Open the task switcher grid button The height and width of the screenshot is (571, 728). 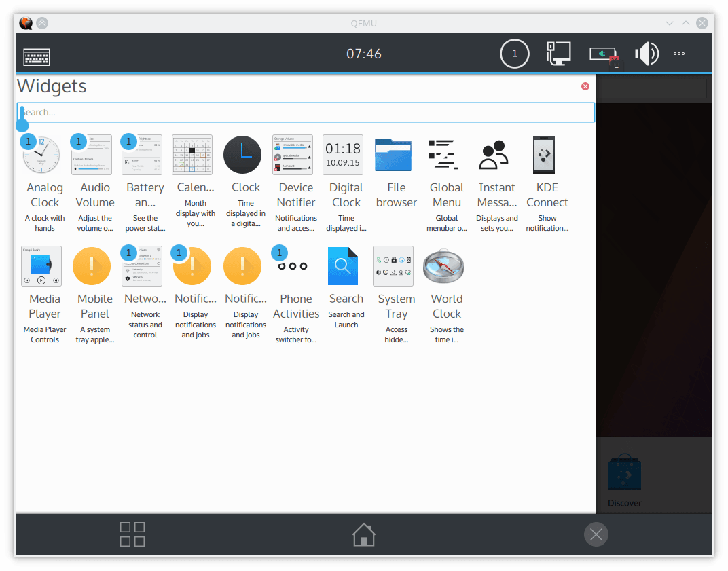click(132, 534)
